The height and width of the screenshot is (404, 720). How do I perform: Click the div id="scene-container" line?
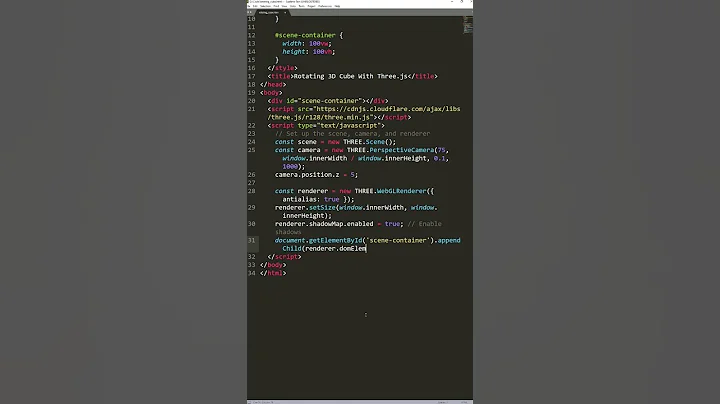(328, 101)
